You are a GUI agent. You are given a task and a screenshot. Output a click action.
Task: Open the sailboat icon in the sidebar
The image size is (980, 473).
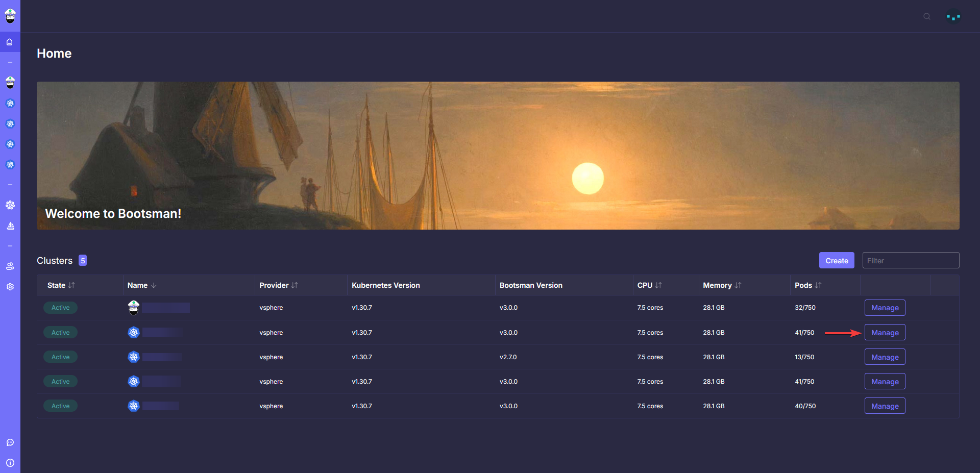10,226
